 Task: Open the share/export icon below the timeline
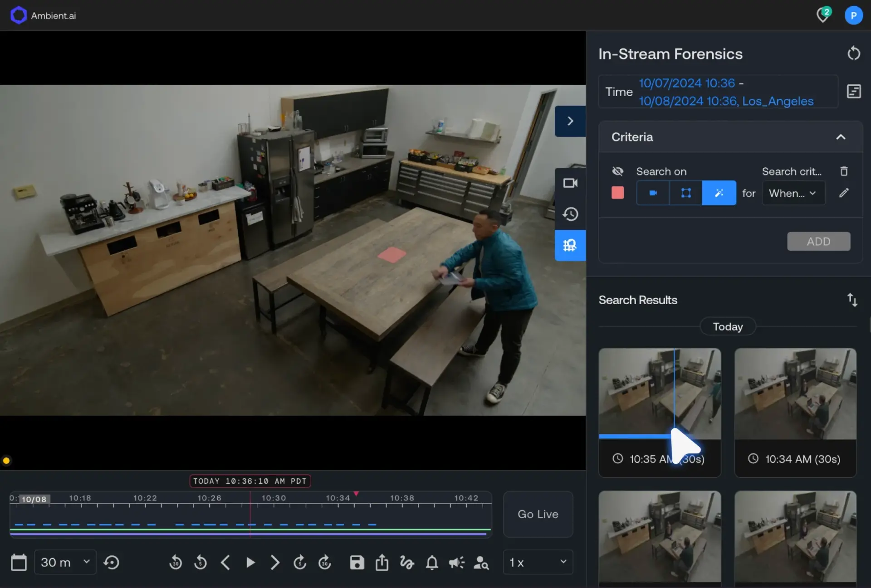382,562
